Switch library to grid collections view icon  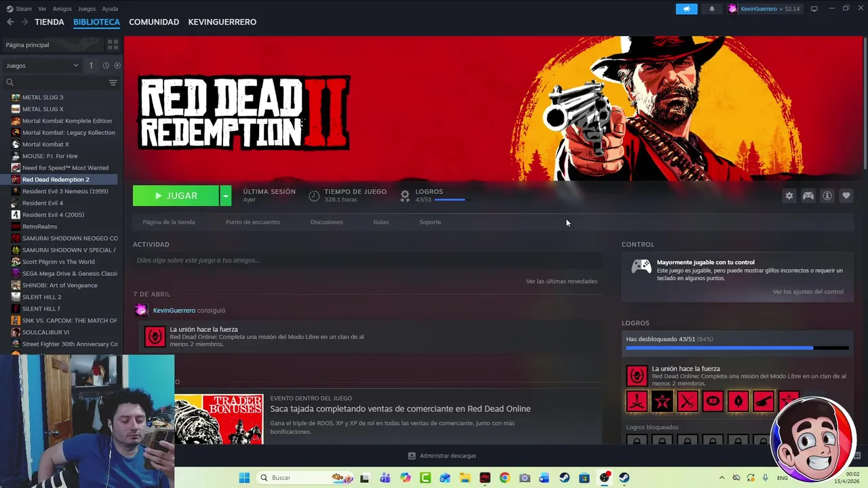(113, 45)
